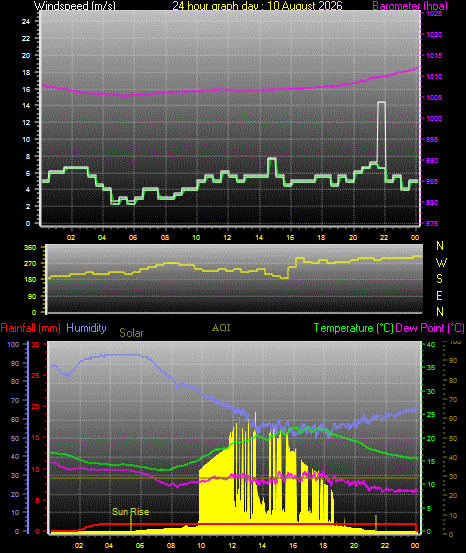Select the AQI legend label
Screen dimensions: 466x553
click(221, 328)
